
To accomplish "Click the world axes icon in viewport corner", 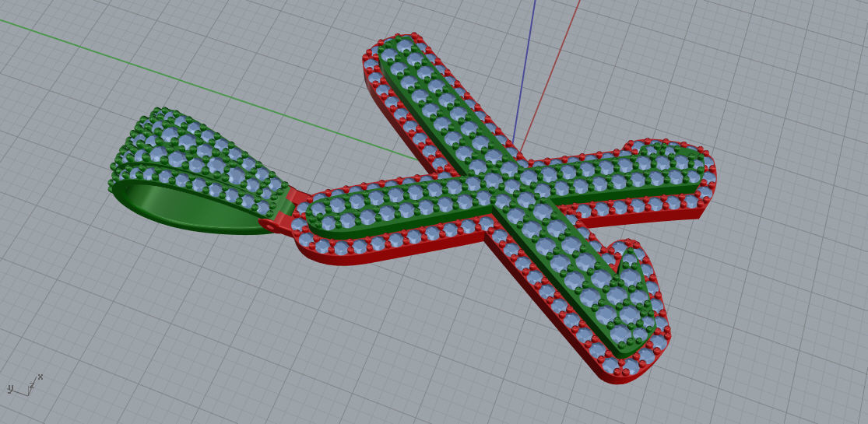I will click(24, 385).
